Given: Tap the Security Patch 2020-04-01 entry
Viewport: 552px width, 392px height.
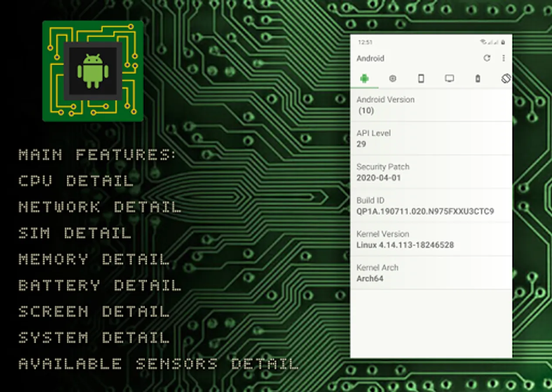Looking at the screenshot, I should 431,172.
